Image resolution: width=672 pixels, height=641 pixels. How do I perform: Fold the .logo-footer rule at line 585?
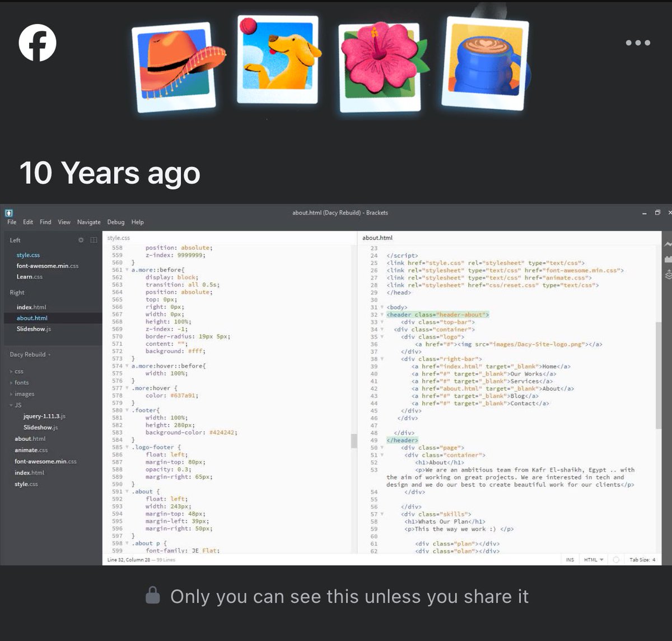pyautogui.click(x=127, y=447)
